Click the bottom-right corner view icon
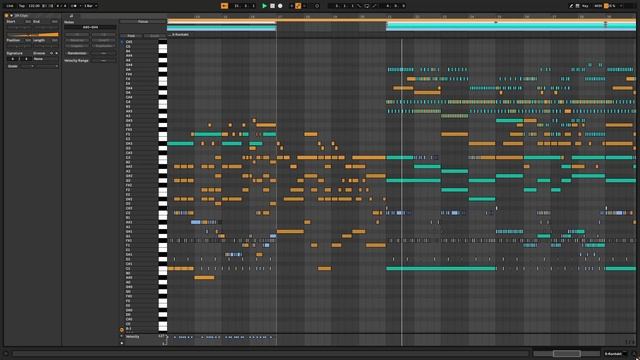Screen dimensions: 640x360 pyautogui.click(x=634, y=354)
